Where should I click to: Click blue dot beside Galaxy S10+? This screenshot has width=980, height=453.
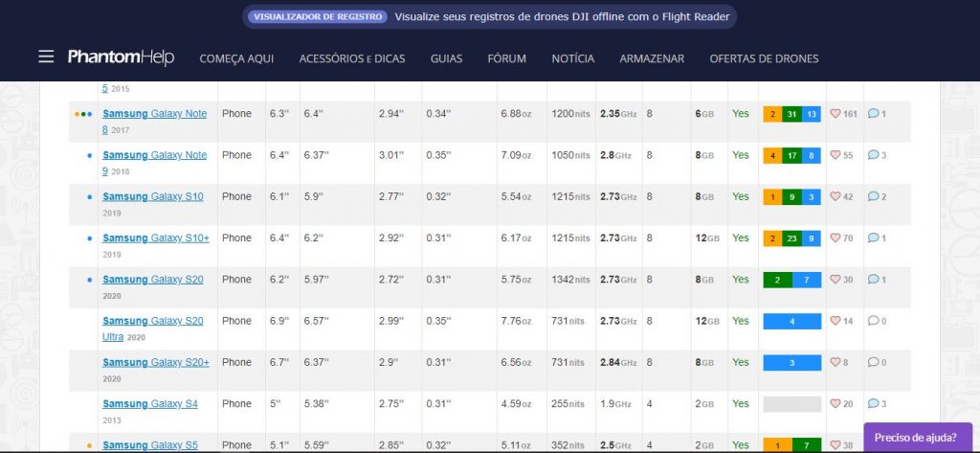(89, 238)
